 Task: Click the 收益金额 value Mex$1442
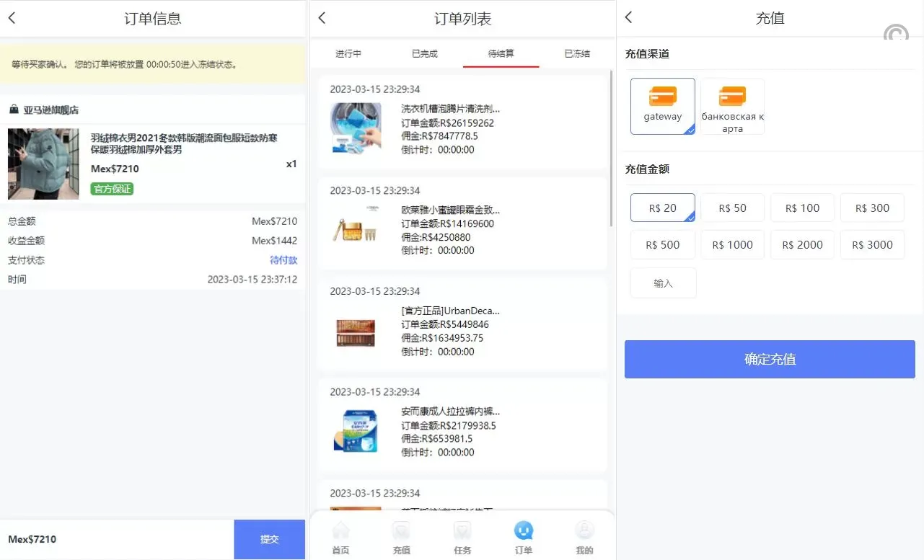(275, 241)
